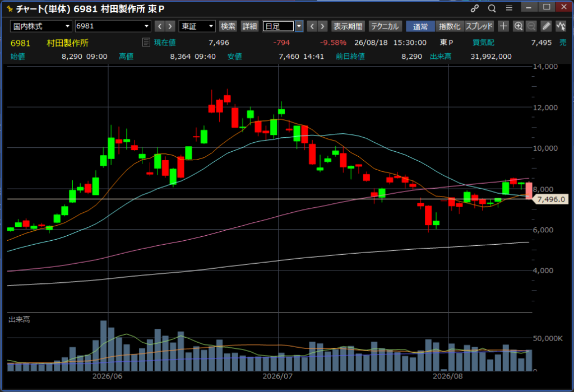Click the link icon in the title bar

point(475,8)
